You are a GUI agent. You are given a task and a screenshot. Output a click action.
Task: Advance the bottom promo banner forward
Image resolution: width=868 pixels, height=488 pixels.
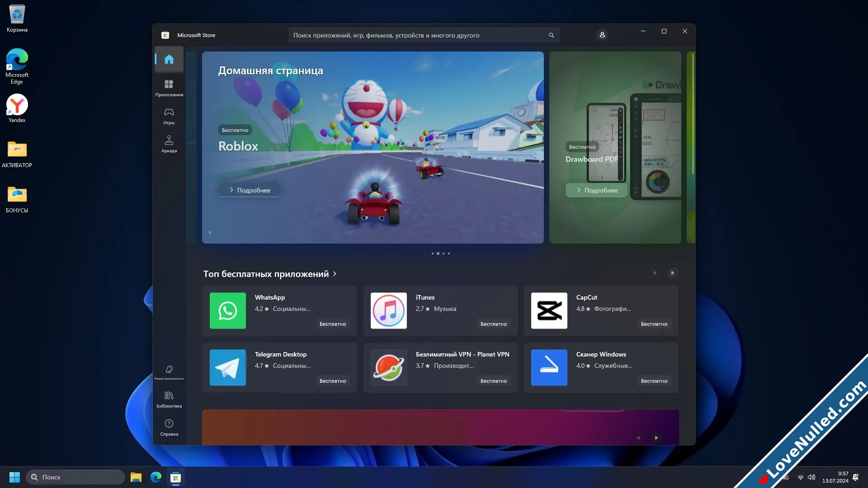656,438
